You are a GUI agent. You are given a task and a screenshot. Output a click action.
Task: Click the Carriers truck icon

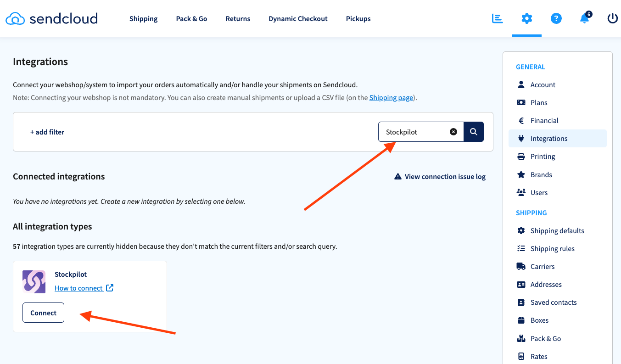[x=521, y=266]
